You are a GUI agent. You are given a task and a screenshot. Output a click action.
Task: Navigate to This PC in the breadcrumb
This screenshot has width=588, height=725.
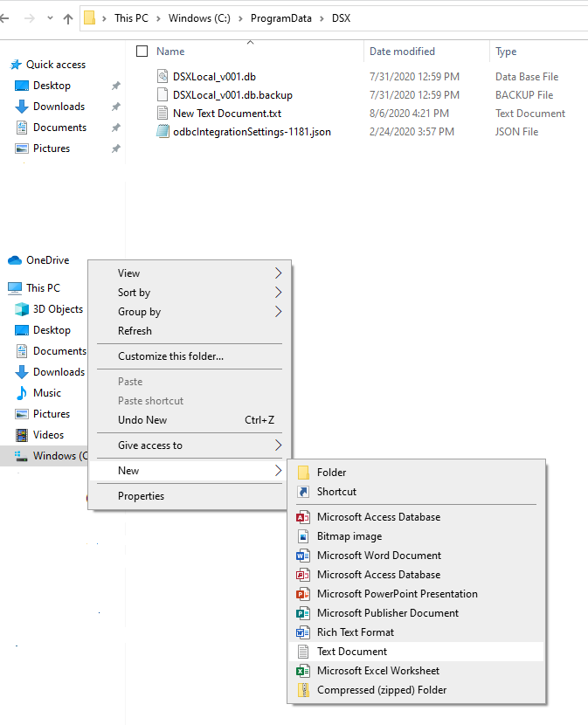click(x=131, y=18)
